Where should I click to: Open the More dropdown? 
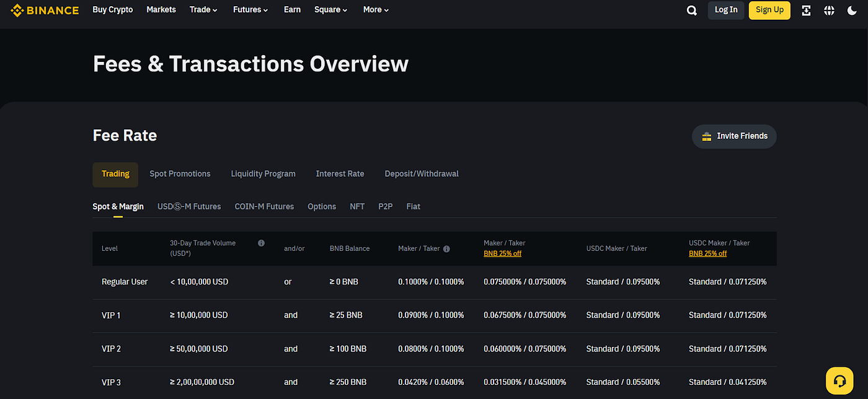point(376,10)
